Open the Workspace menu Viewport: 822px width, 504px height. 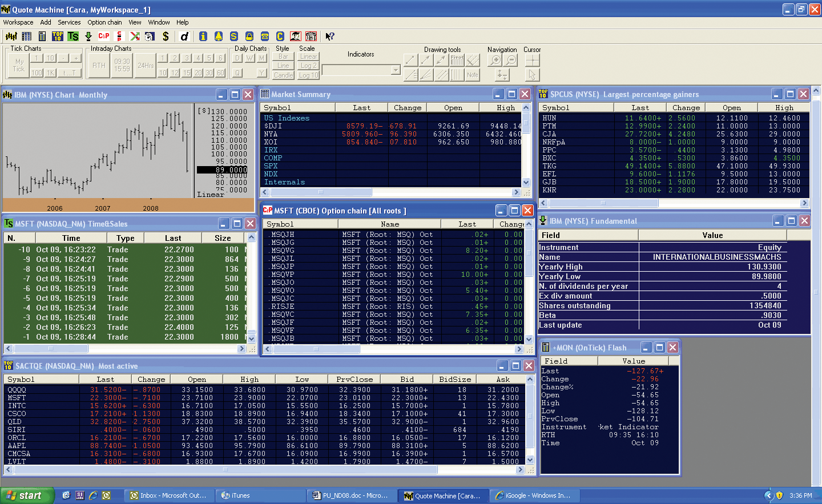18,22
